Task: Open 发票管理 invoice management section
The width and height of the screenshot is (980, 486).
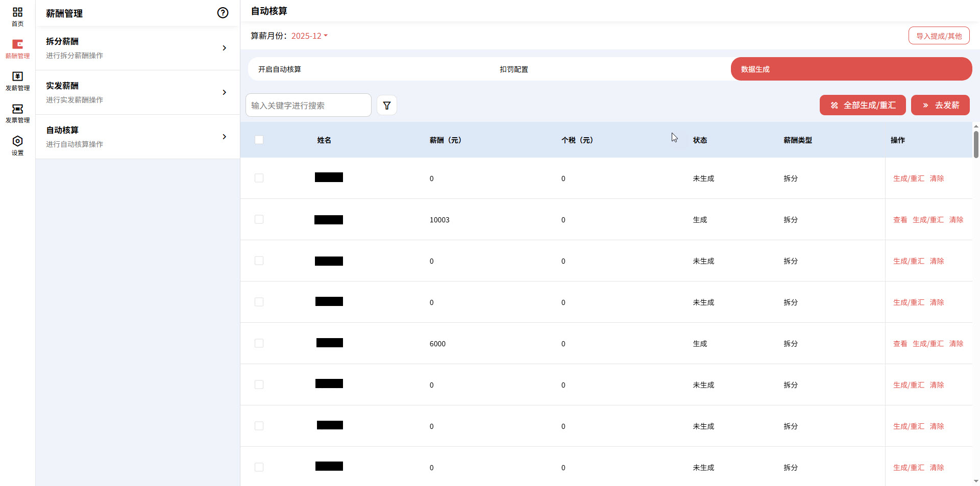Action: click(x=17, y=114)
